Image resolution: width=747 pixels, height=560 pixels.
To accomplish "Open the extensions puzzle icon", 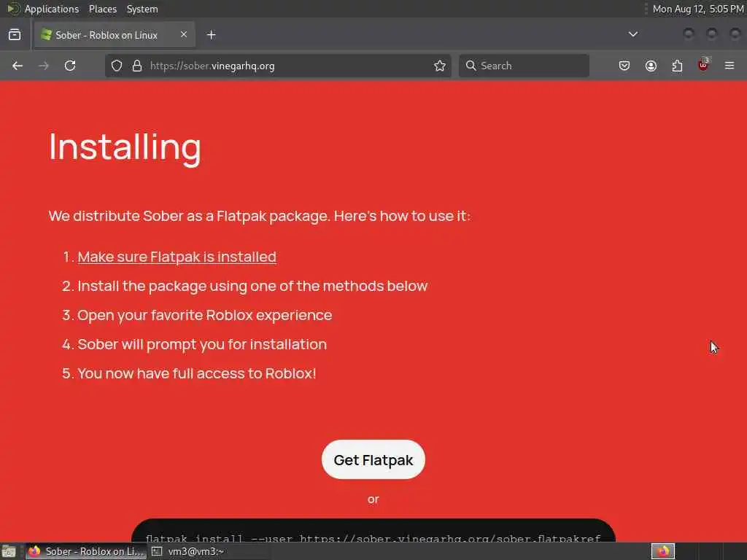I will [x=677, y=66].
